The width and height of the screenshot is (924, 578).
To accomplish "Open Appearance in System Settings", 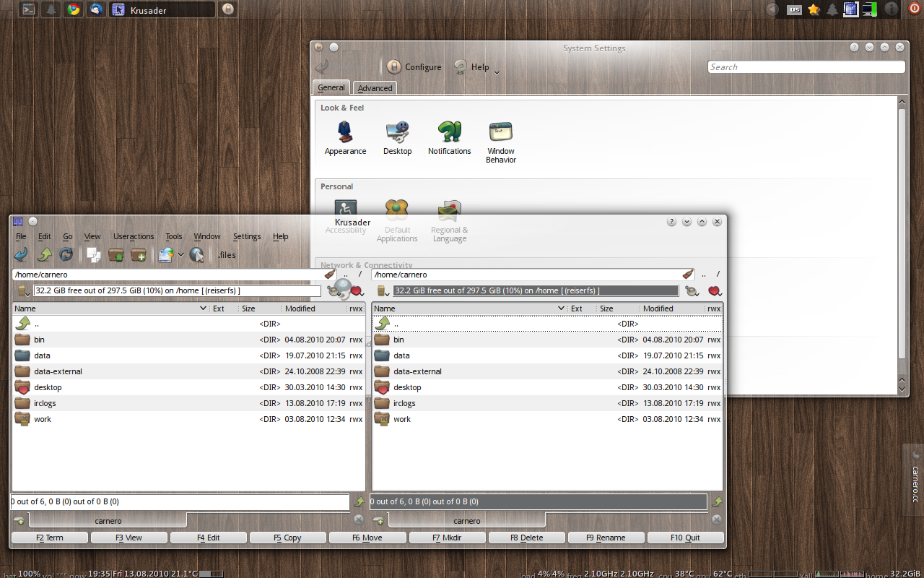I will [x=345, y=138].
